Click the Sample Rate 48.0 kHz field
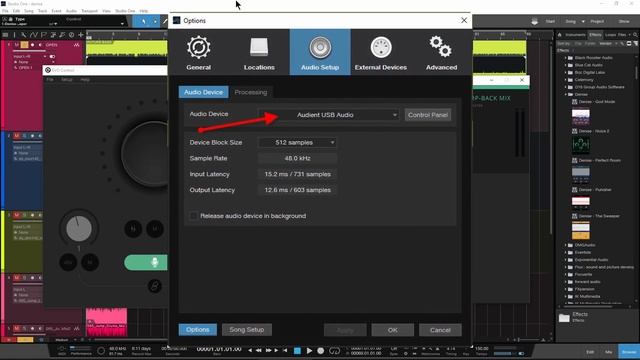 [x=298, y=158]
